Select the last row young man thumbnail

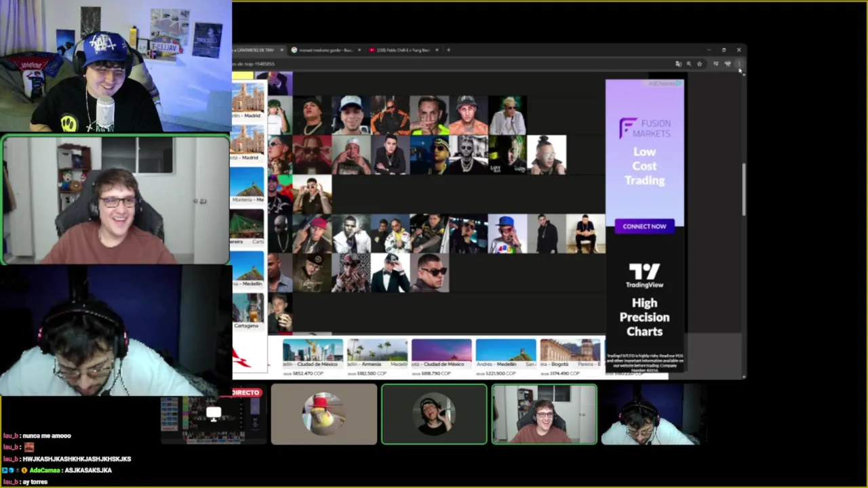[x=279, y=312]
